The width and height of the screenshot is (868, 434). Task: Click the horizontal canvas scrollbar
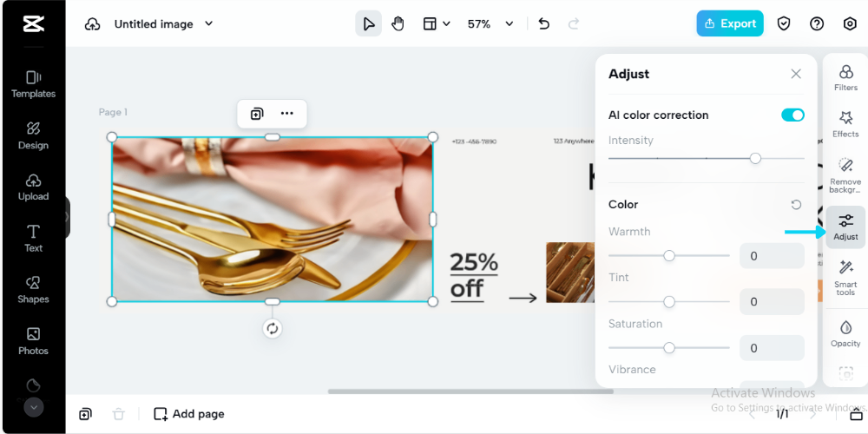pyautogui.click(x=470, y=391)
